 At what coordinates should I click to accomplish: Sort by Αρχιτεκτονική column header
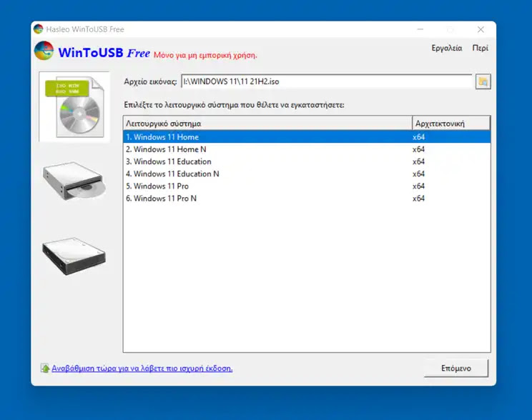451,124
